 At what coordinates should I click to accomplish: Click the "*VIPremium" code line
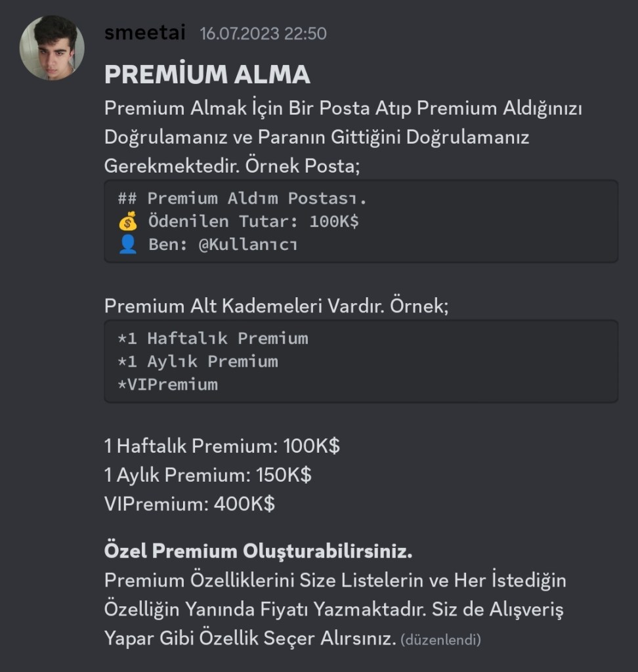(x=167, y=385)
